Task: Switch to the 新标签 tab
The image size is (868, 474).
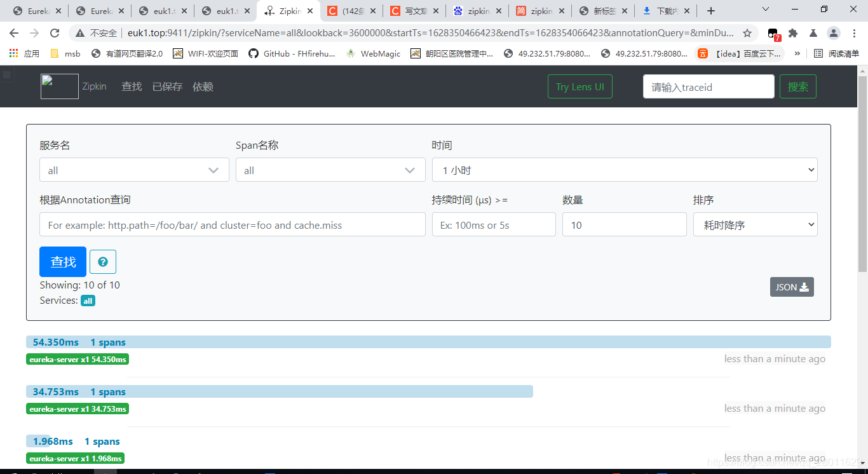Action: click(x=604, y=11)
